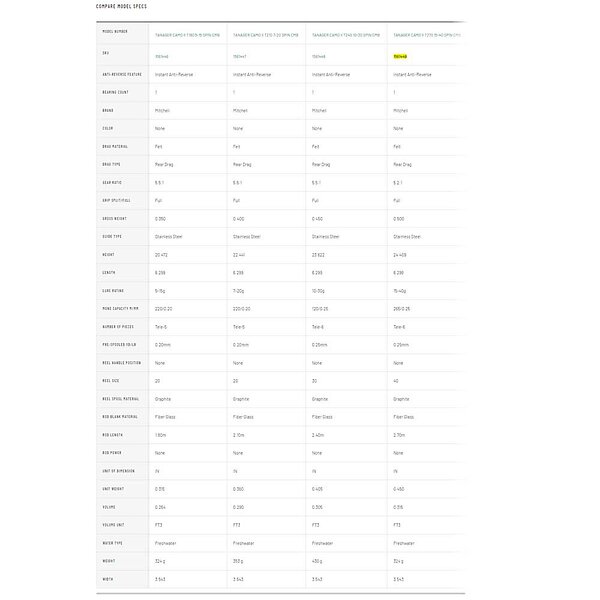Click the reel size 40 cell

pyautogui.click(x=396, y=380)
